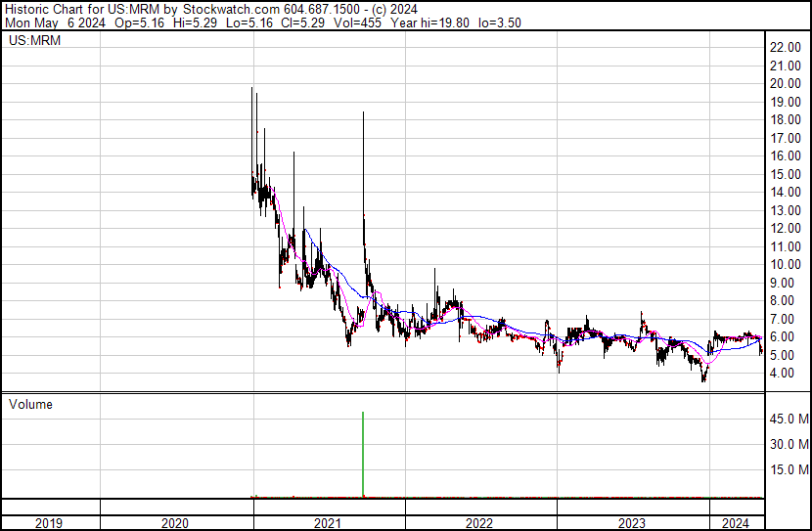Click the 18.00 price axis label
This screenshot has height=531, width=812.
pyautogui.click(x=786, y=119)
